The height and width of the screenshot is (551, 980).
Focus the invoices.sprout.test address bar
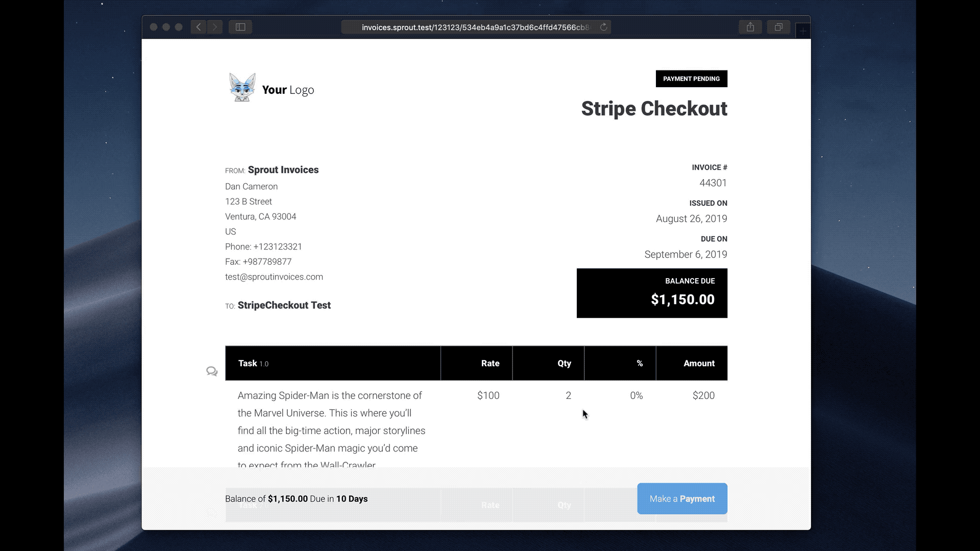point(475,27)
